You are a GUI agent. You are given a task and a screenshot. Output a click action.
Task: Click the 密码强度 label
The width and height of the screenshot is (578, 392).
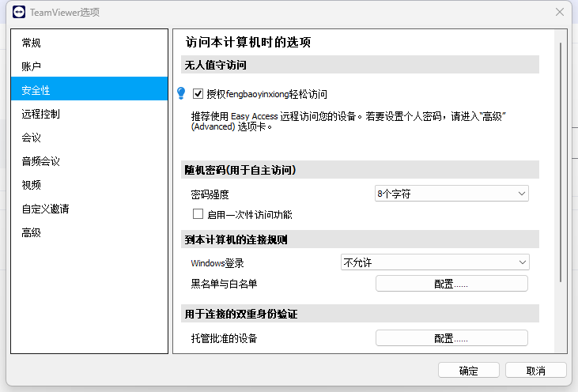210,194
